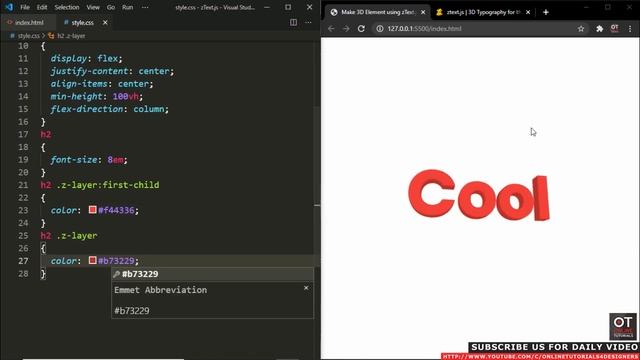Click the min-height: 100vh line
Viewport: 640px width, 360px height.
97,96
